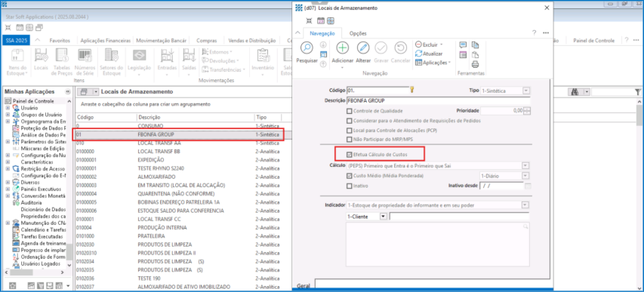This screenshot has width=644, height=292.
Task: Click the Atualizar refresh icon
Action: click(418, 54)
